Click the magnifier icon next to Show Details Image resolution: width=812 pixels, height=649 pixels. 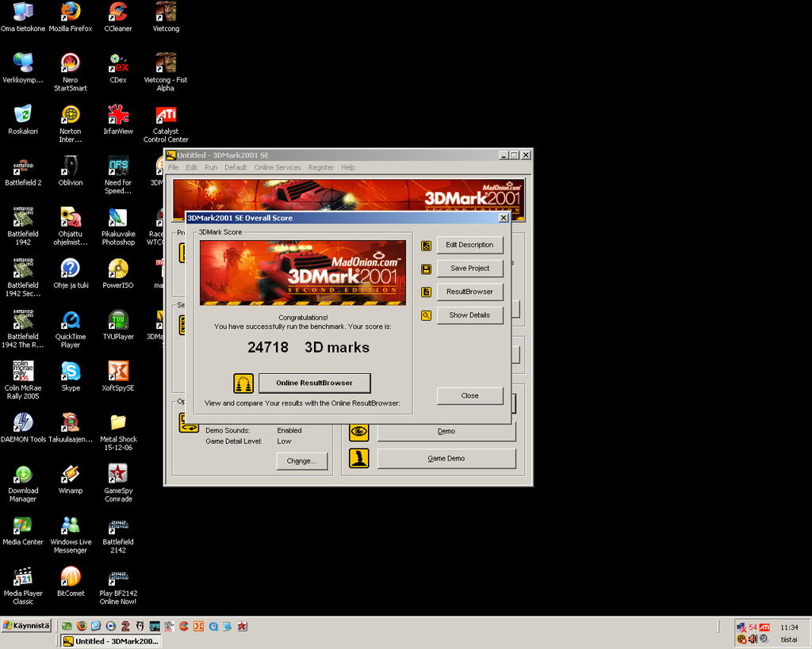426,315
